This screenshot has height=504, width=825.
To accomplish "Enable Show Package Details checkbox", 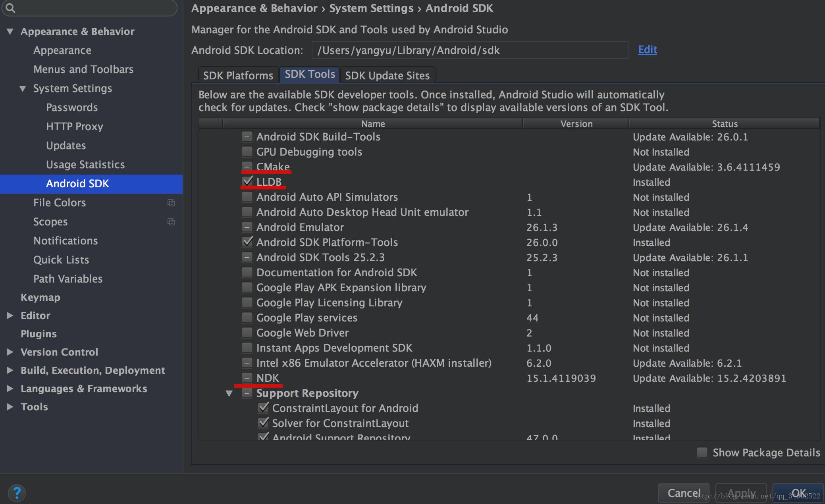I will pos(702,452).
